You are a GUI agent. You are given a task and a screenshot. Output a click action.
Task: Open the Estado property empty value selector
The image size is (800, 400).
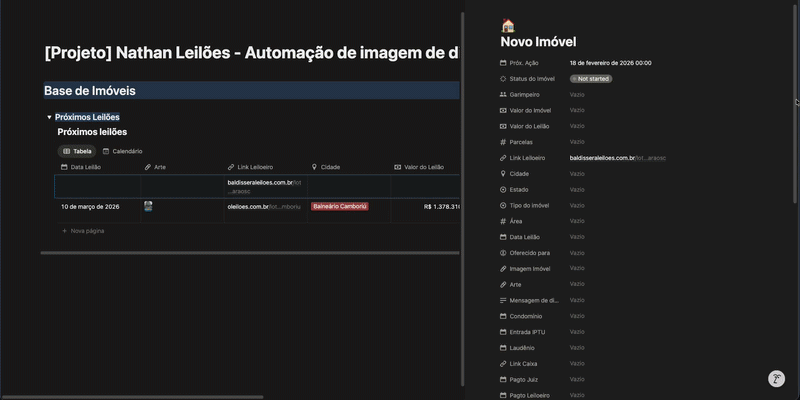click(577, 189)
